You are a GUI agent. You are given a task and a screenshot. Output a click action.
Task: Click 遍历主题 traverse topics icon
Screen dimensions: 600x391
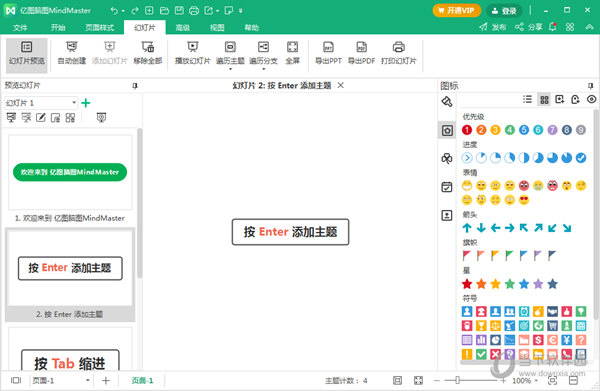pyautogui.click(x=230, y=52)
